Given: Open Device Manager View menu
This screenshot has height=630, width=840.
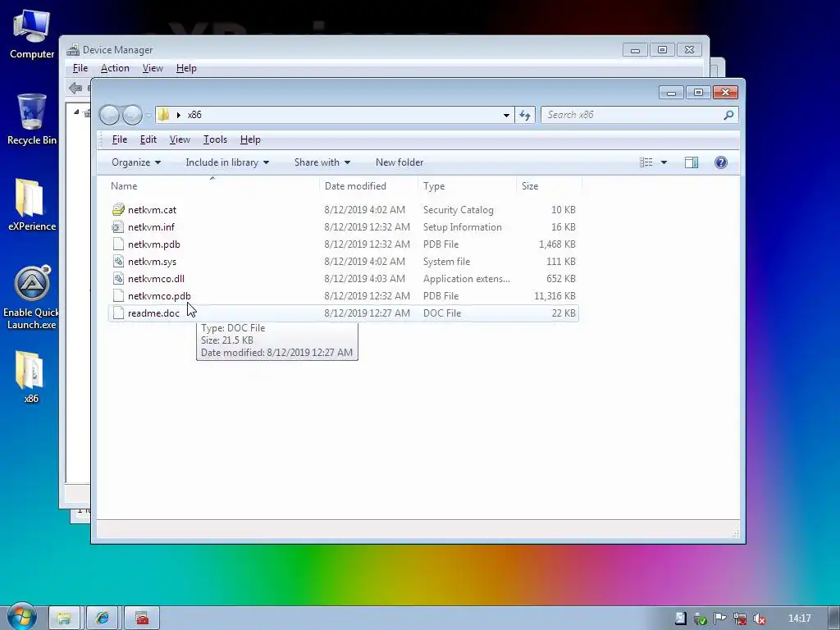Looking at the screenshot, I should [153, 68].
